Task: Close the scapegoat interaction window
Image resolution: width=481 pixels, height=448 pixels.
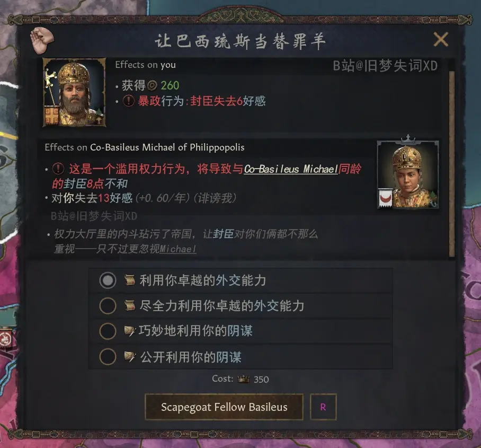Action: (441, 39)
